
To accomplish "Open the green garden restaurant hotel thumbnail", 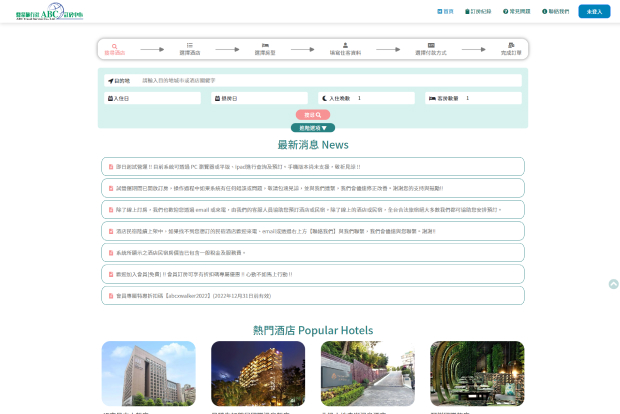I will point(477,374).
